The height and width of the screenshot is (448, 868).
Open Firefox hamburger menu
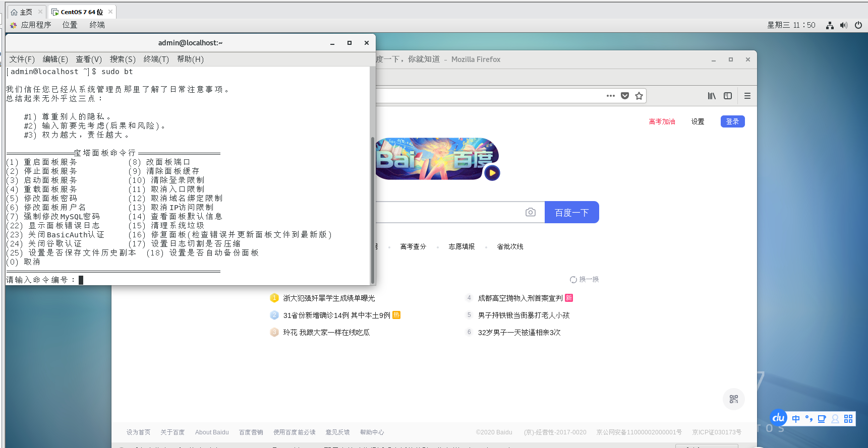tap(747, 96)
